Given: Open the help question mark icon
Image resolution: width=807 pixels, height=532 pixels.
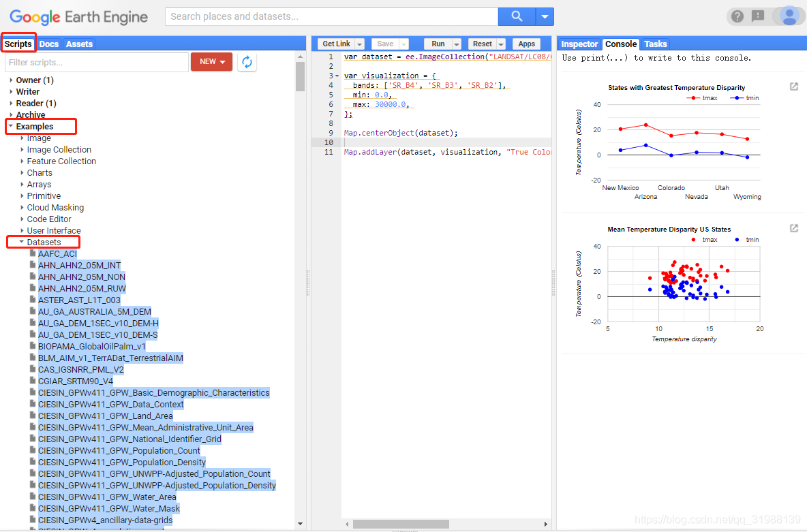Looking at the screenshot, I should pyautogui.click(x=737, y=16).
